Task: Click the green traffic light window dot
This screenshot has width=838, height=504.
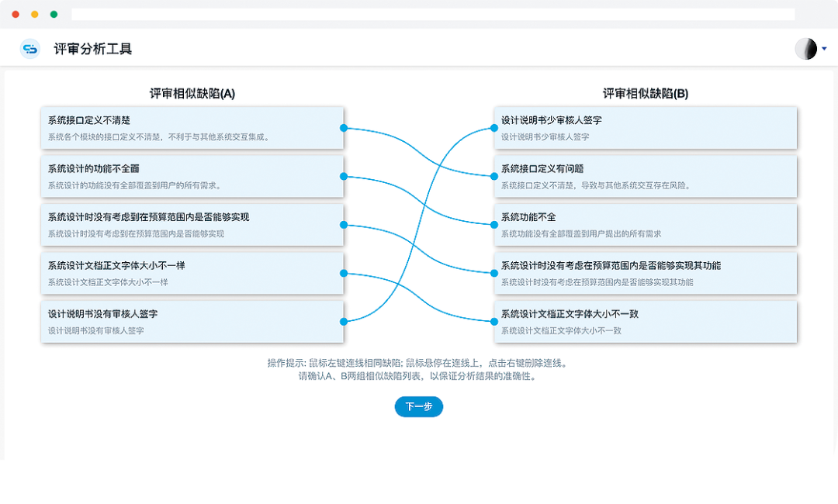Action: pos(53,14)
